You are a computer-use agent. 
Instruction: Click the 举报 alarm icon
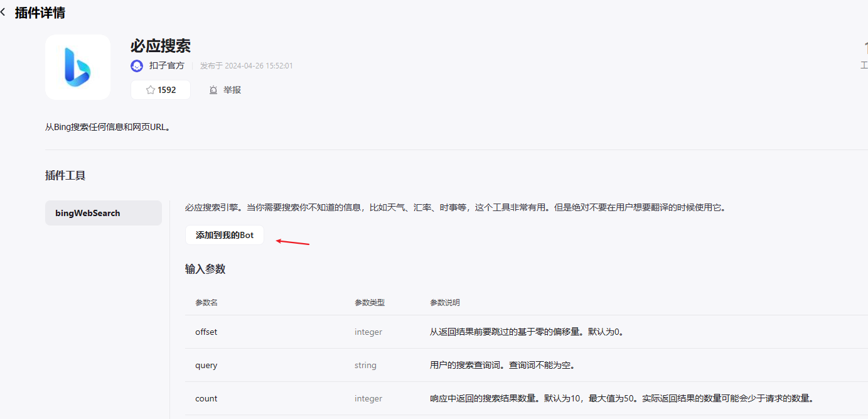point(213,90)
